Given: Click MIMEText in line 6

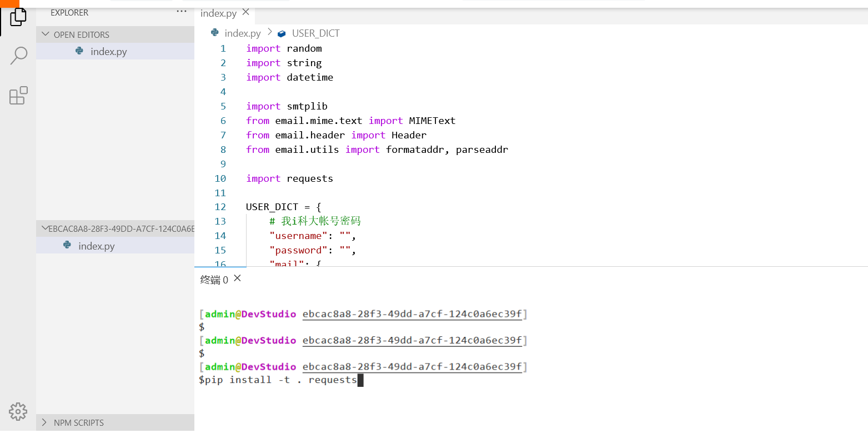Looking at the screenshot, I should pyautogui.click(x=432, y=121).
